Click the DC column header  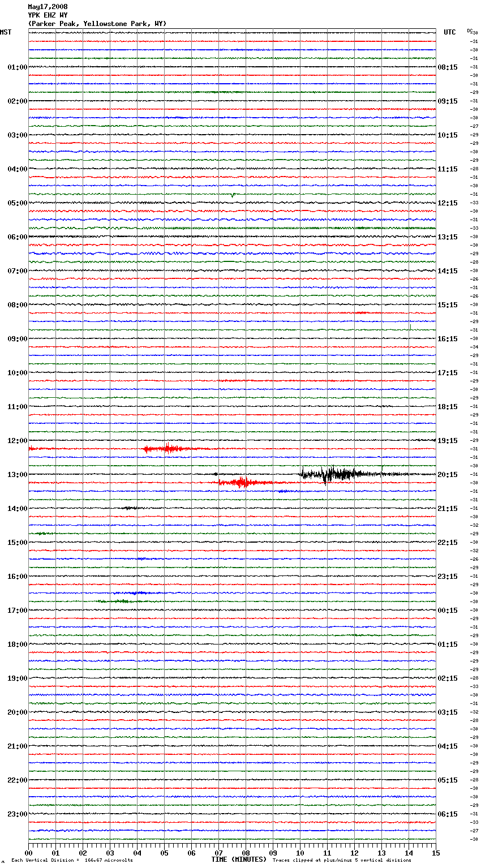[x=470, y=31]
